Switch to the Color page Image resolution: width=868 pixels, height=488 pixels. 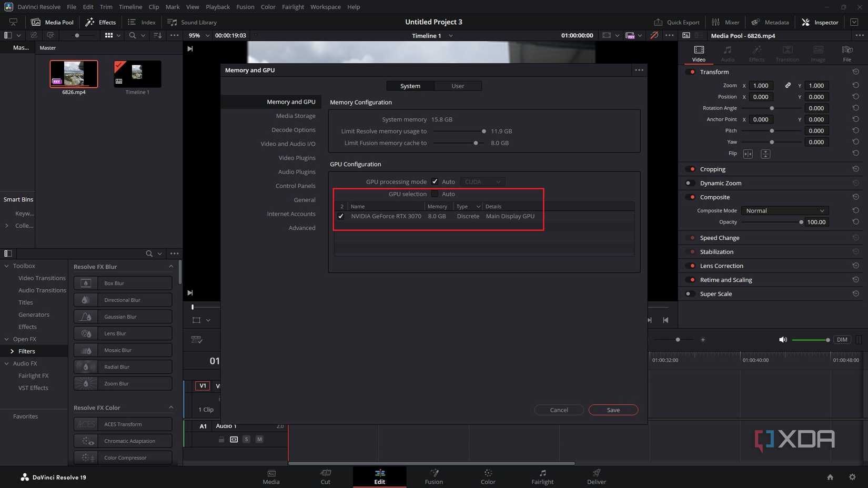point(487,476)
